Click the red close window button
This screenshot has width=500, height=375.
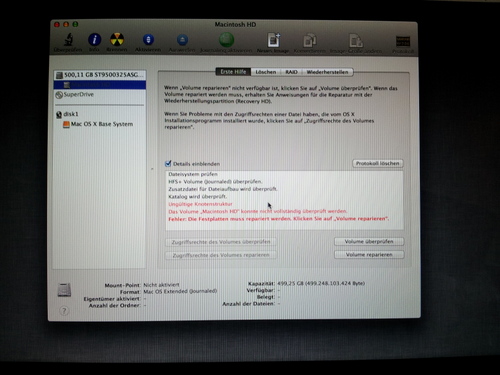click(x=57, y=24)
